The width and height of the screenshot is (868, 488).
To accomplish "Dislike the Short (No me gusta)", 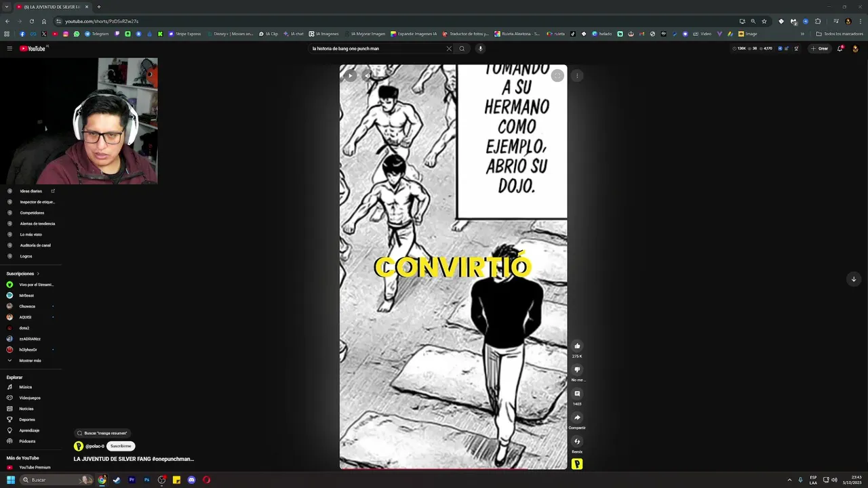I will click(x=577, y=369).
